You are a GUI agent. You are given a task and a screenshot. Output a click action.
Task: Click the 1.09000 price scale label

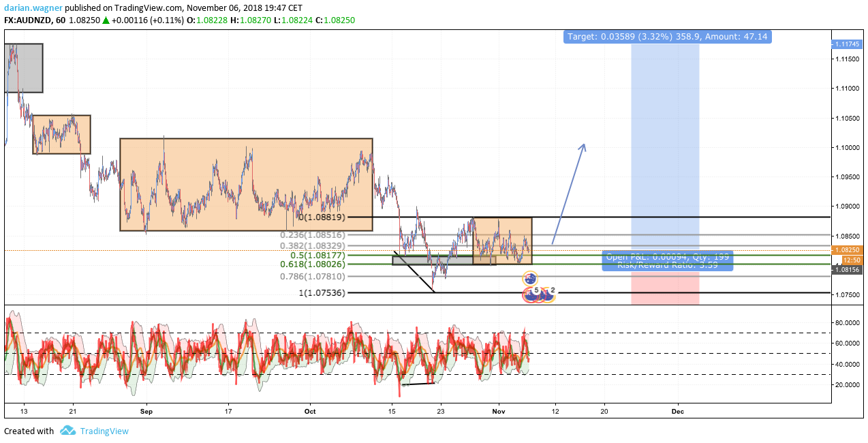[x=848, y=207]
